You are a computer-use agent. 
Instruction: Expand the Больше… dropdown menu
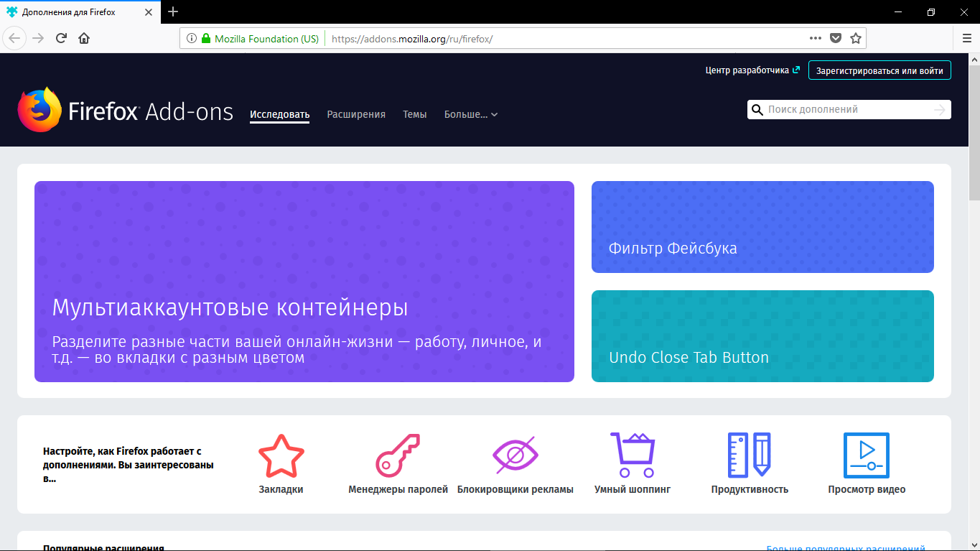pos(471,114)
